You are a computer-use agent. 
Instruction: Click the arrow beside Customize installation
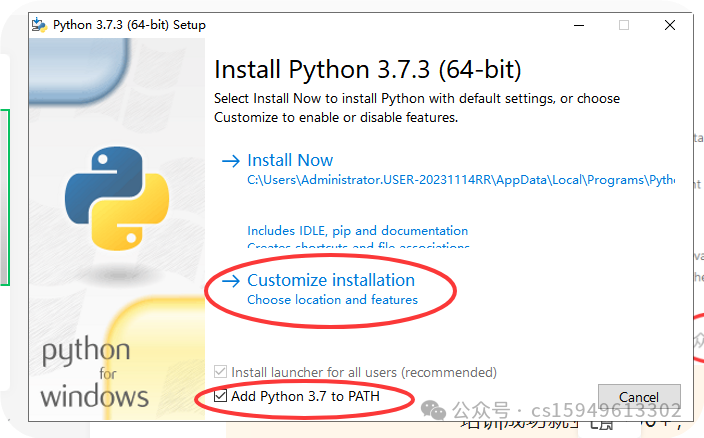pos(231,281)
